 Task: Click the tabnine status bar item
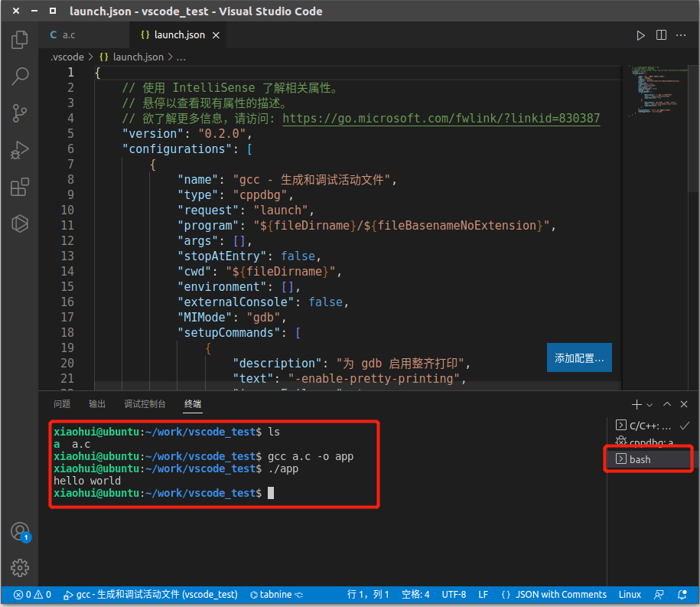pyautogui.click(x=276, y=595)
